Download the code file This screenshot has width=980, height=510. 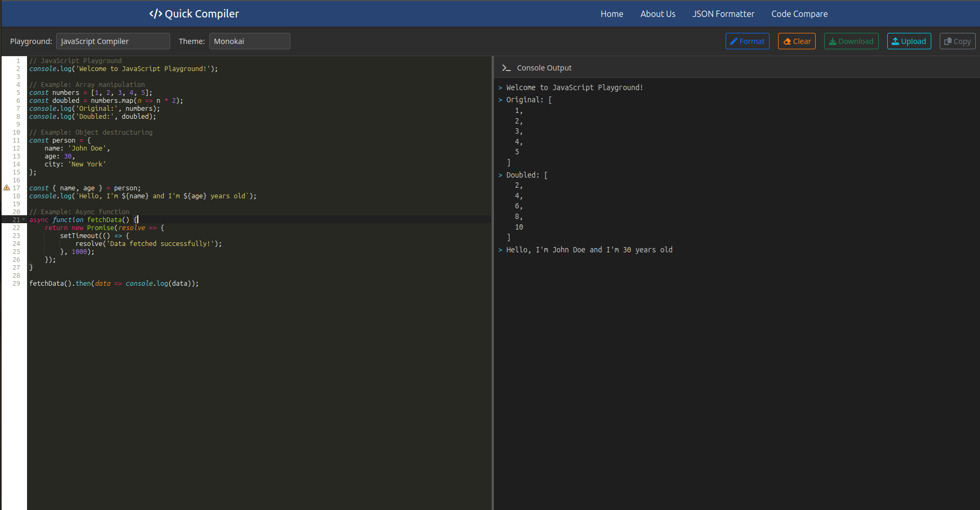[x=851, y=41]
